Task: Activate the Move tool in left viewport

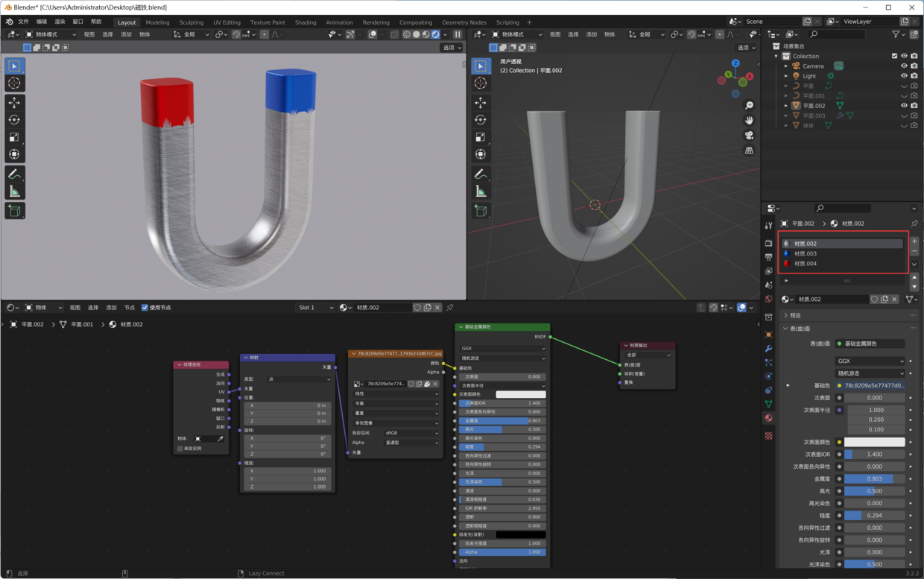Action: click(14, 103)
